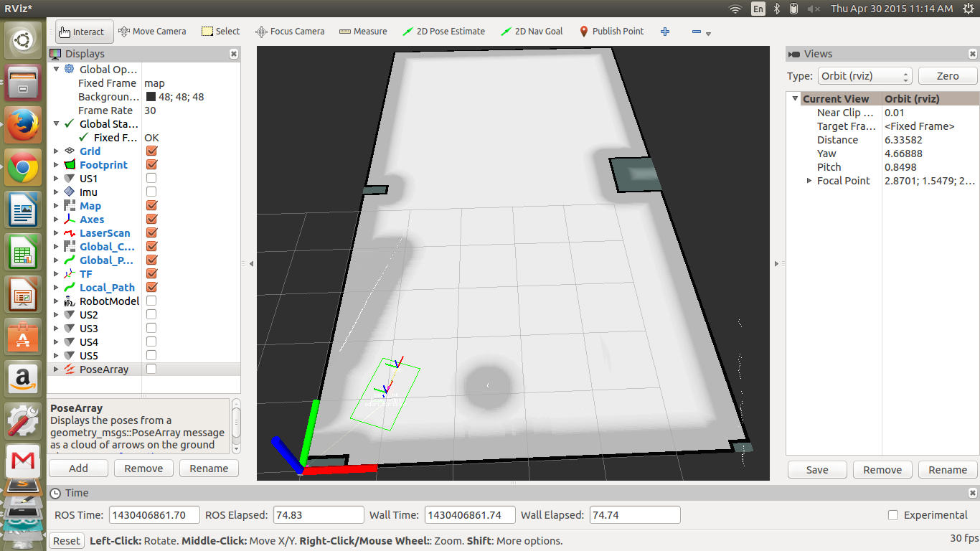Select the Publish Point tool
Screen dimensions: 980x551
coord(611,32)
